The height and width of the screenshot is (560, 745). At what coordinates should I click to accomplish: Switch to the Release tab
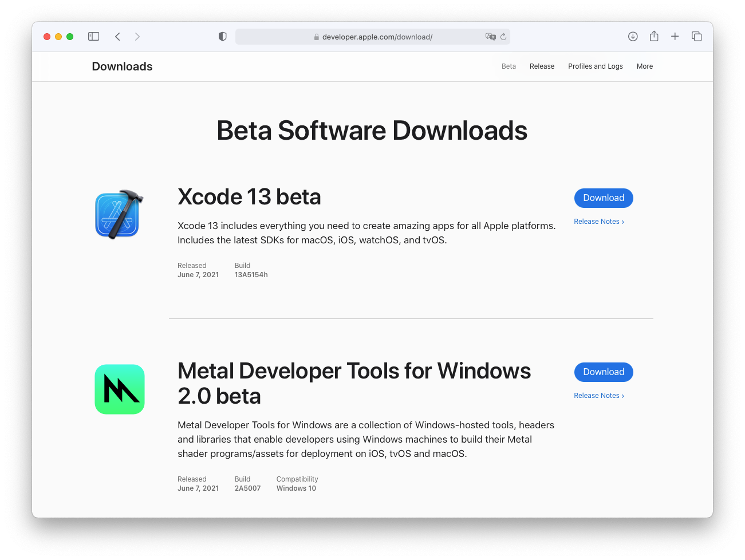[542, 66]
